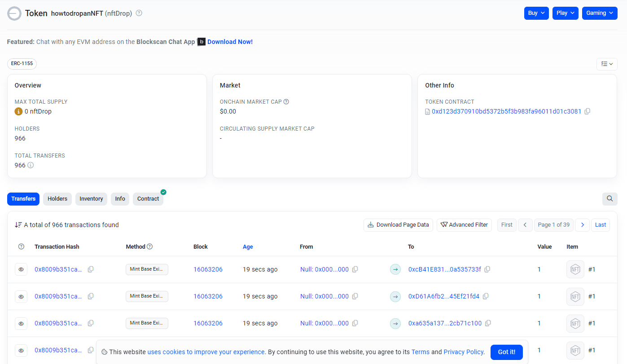Viewport: 627px width, 364px height.
Task: Copy the address 0xa635a137...2cb71c100
Action: tap(488, 323)
